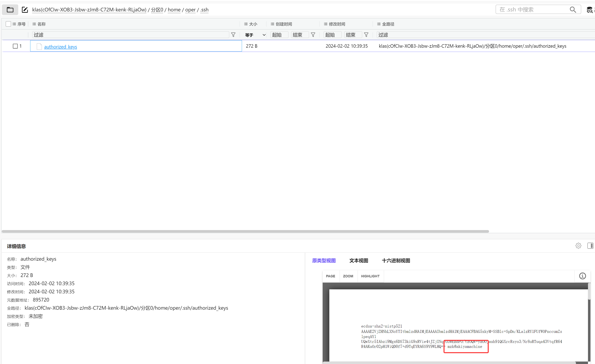
Task: Open the HIGHLIGHT menu in viewer
Action: click(x=370, y=276)
